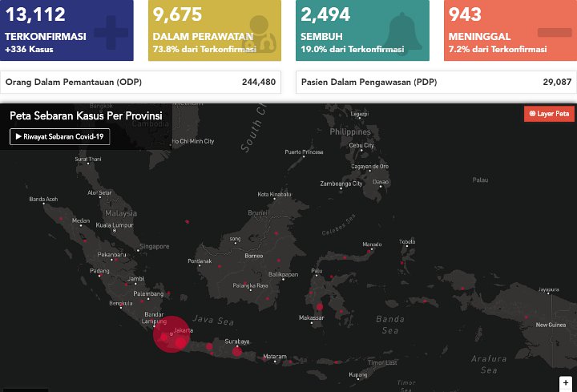
Task: Click the red marker near Medan
Action: pyautogui.click(x=85, y=240)
